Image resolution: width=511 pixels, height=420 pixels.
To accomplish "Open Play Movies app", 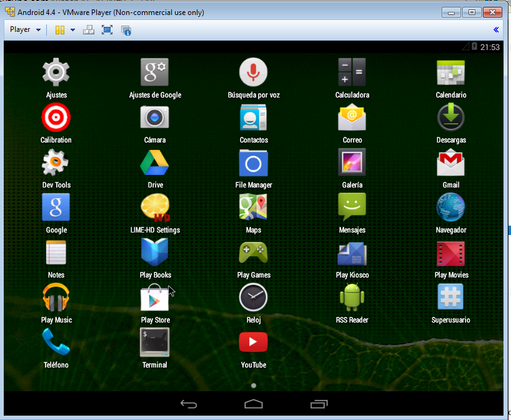I will (450, 254).
